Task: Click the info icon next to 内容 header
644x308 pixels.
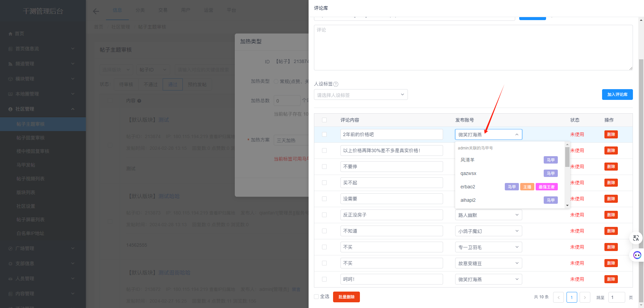Action: tap(139, 101)
